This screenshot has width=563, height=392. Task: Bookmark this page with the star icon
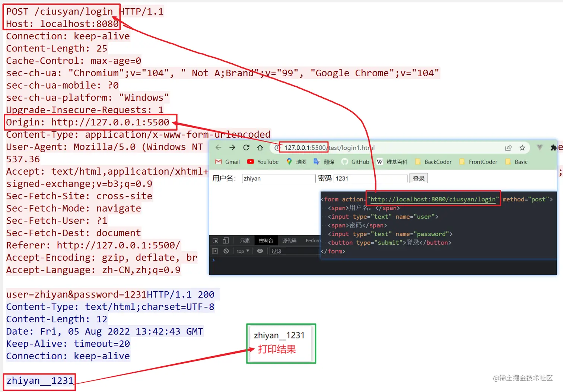[x=522, y=148]
